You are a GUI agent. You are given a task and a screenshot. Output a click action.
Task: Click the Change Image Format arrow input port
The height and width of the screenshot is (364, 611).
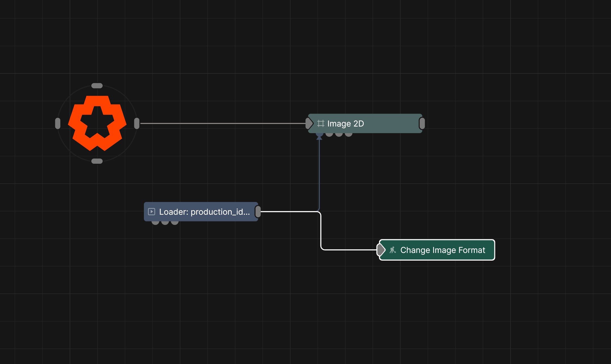[x=381, y=250]
